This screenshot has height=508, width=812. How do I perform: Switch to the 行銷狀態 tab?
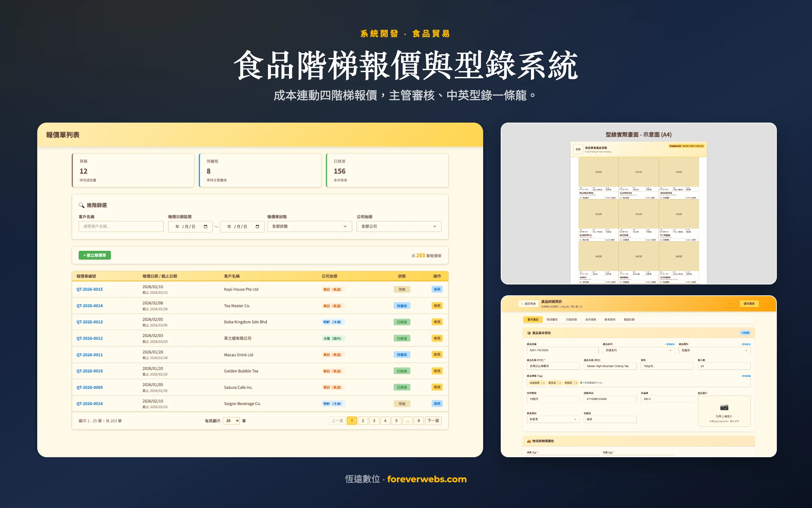[x=571, y=319]
